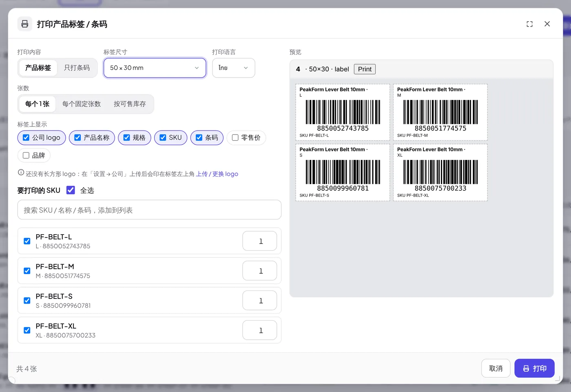
Task: Enable 零售价 on the label
Action: click(235, 138)
